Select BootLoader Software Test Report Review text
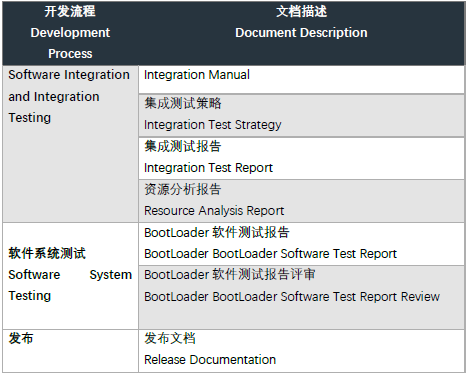This screenshot has height=375, width=469. click(292, 296)
